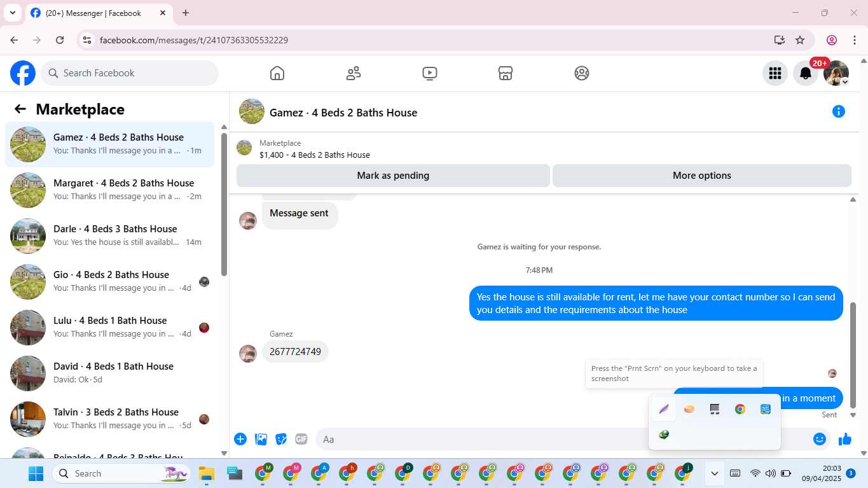Image resolution: width=868 pixels, height=488 pixels.
Task: Open the Facebook menu grid icon
Action: 775,73
